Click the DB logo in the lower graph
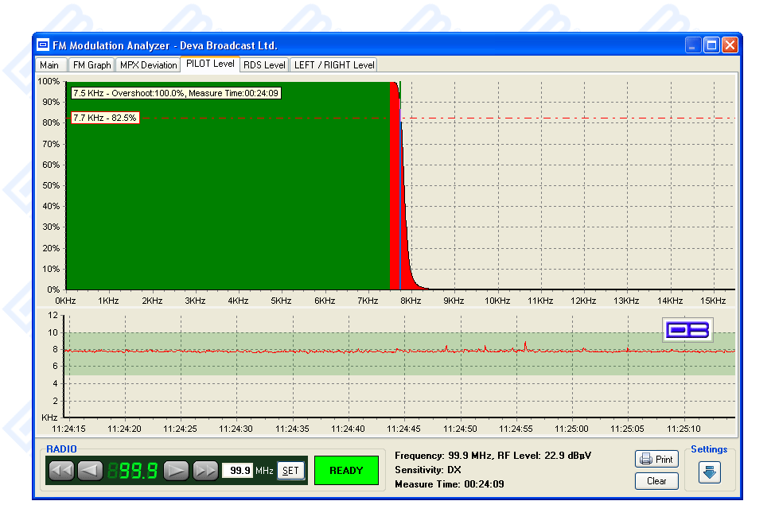 (687, 330)
